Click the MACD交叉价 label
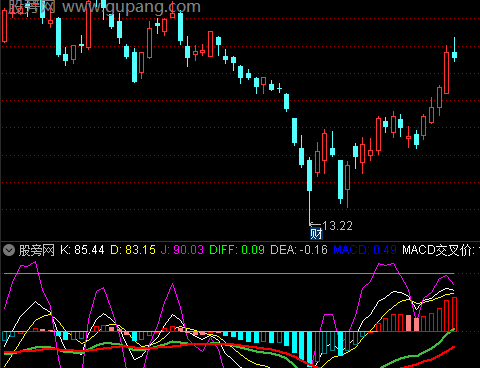The width and height of the screenshot is (480, 368). pos(439,250)
